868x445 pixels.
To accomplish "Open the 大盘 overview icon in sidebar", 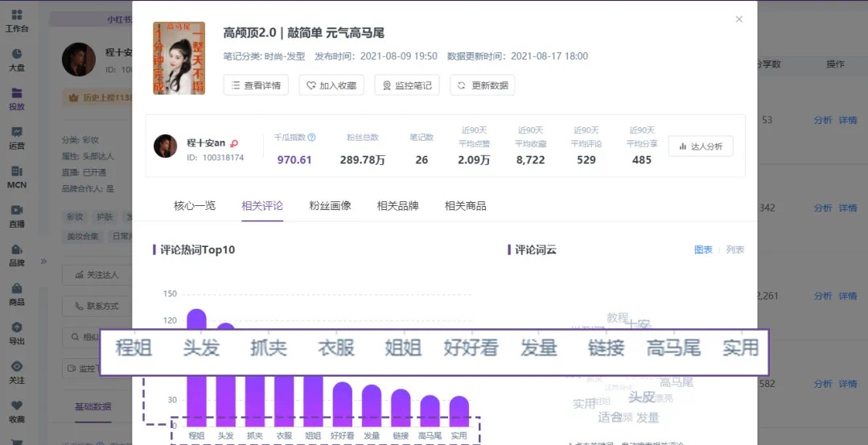I will coord(17,54).
